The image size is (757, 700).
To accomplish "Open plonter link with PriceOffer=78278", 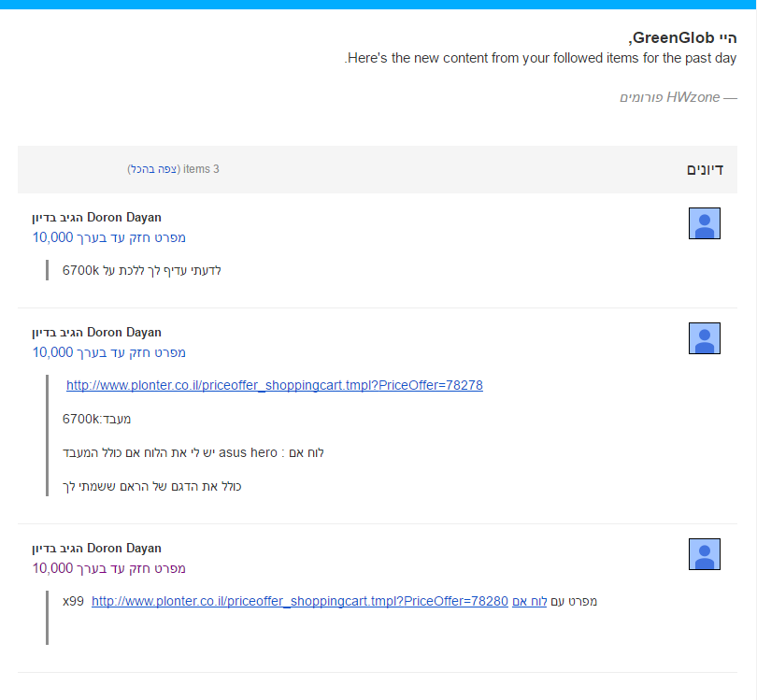I will 275,385.
